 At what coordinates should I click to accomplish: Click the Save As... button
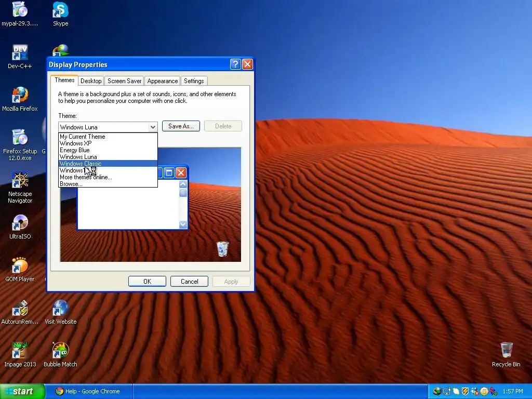pyautogui.click(x=181, y=126)
